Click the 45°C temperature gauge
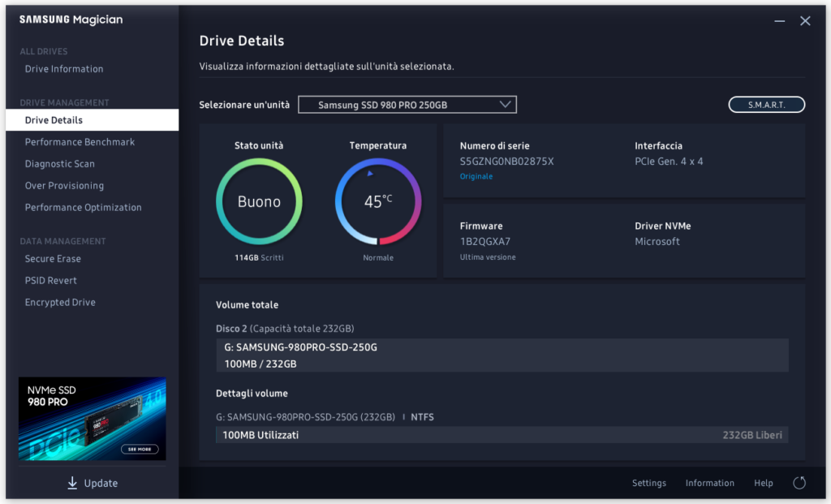The width and height of the screenshot is (831, 504). 378,201
